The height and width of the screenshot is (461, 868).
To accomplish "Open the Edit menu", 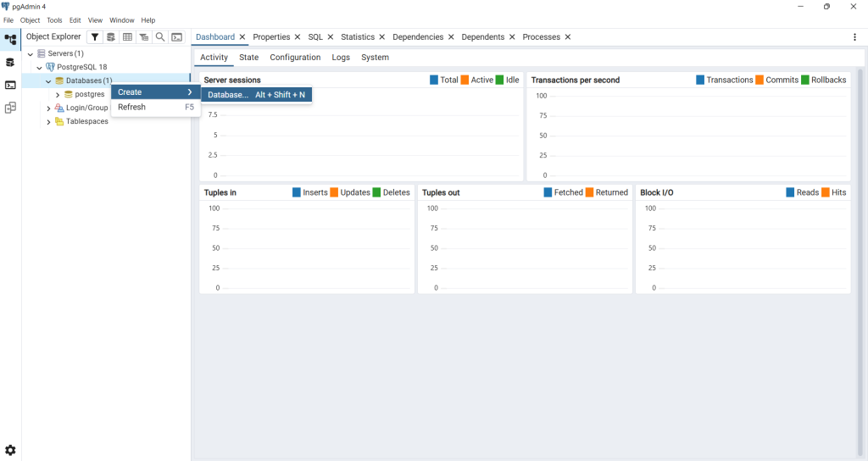I will pyautogui.click(x=75, y=20).
